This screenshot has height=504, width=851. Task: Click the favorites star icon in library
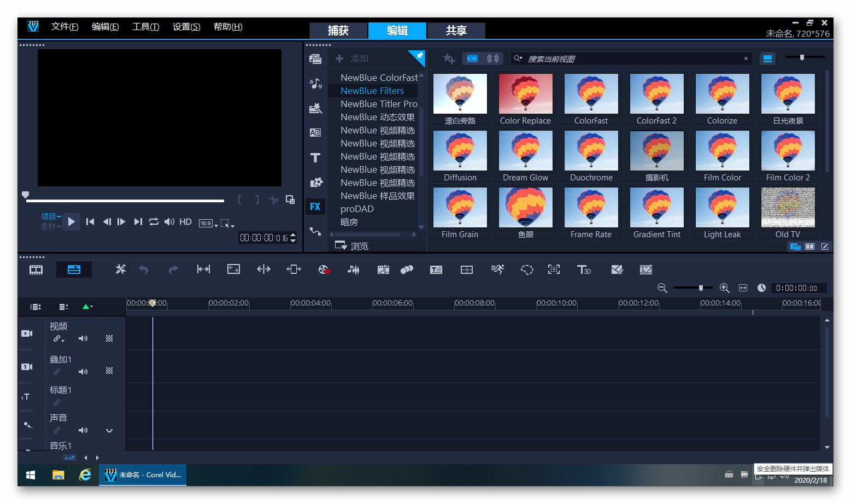pos(449,58)
